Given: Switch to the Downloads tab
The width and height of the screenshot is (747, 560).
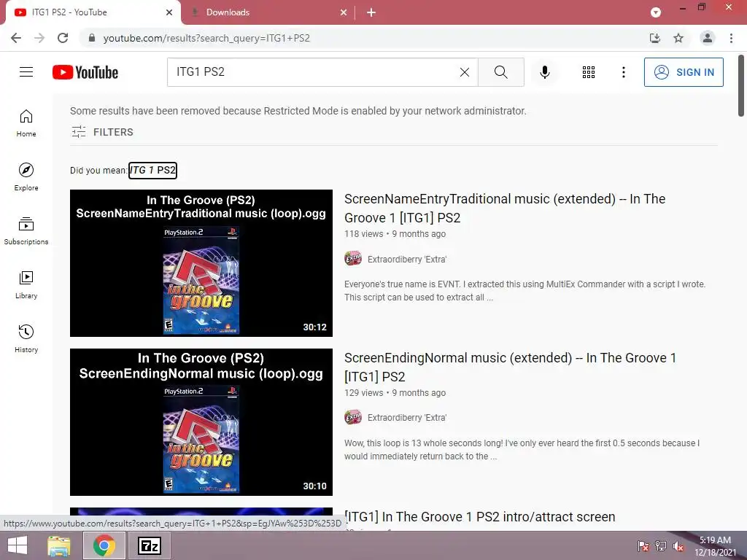Looking at the screenshot, I should (268, 12).
